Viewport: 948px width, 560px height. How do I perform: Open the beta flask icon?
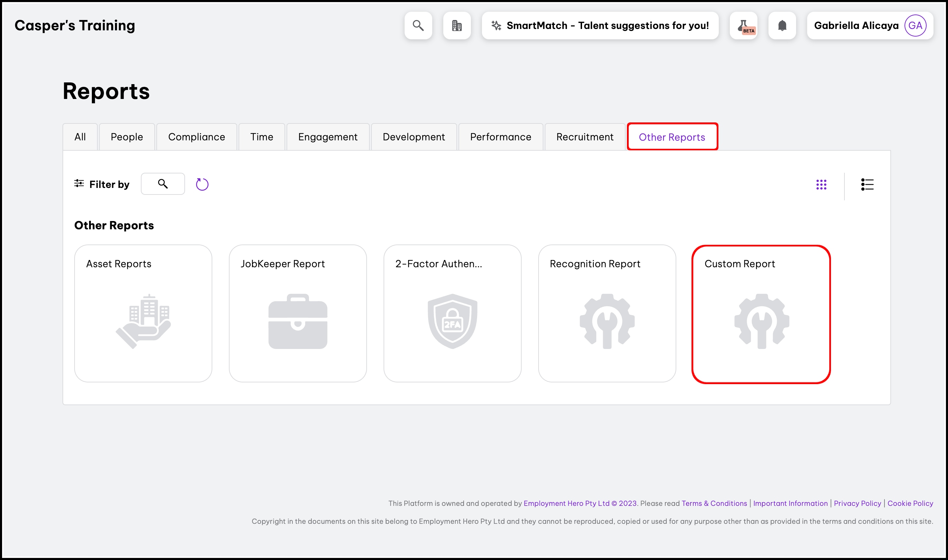click(743, 25)
